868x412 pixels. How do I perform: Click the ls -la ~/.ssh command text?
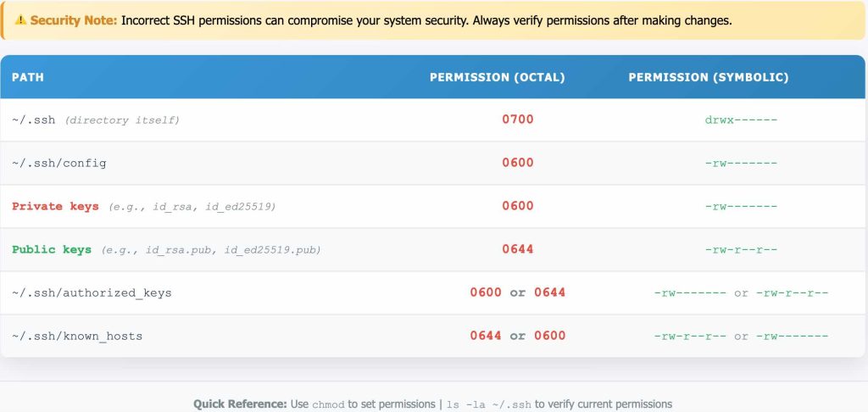click(x=489, y=405)
